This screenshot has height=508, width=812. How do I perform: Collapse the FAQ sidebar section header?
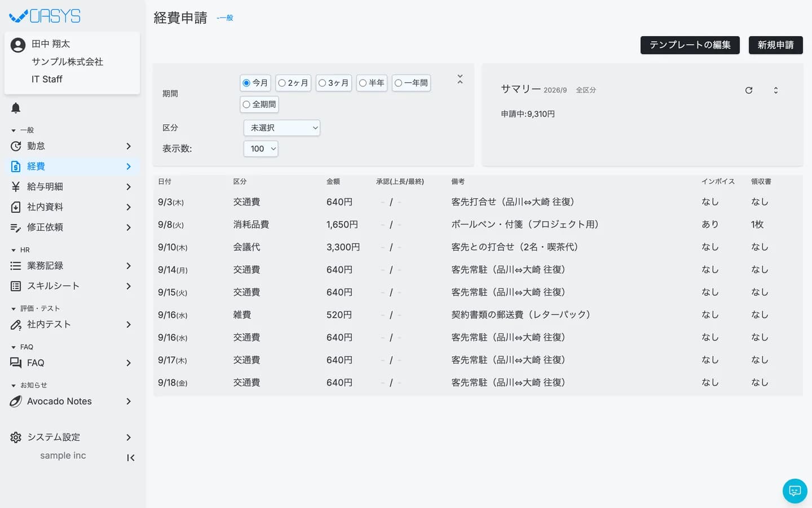[22, 347]
